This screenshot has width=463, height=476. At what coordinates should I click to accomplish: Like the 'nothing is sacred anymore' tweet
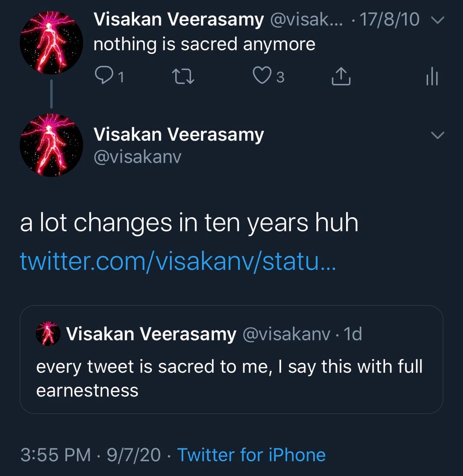(261, 76)
